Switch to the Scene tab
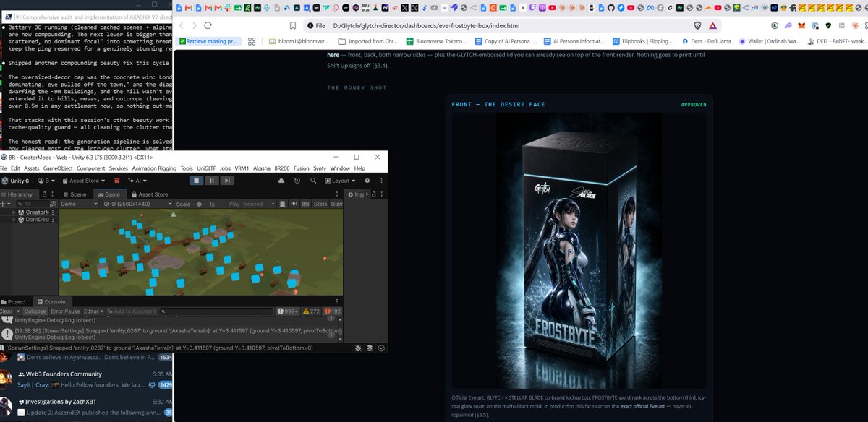The image size is (868, 422). (x=75, y=194)
